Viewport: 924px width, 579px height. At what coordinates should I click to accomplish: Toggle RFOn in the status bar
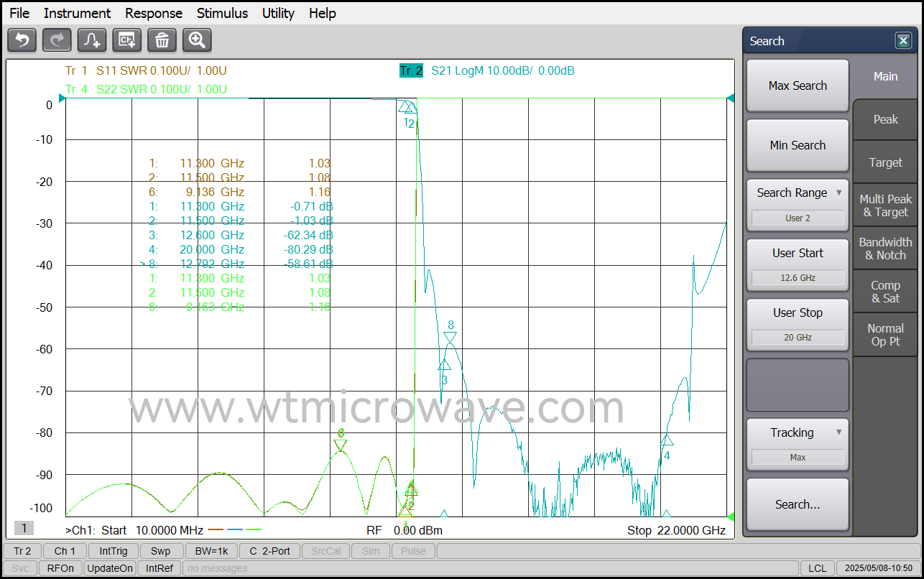tap(60, 568)
